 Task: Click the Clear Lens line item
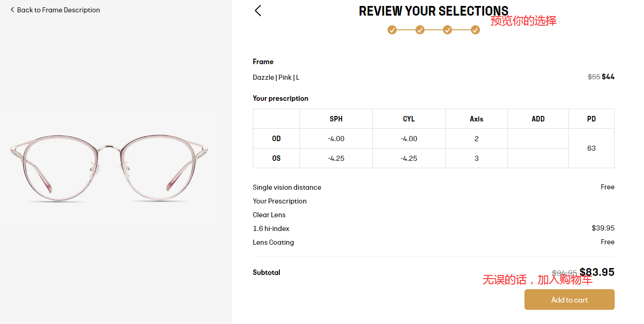269,215
